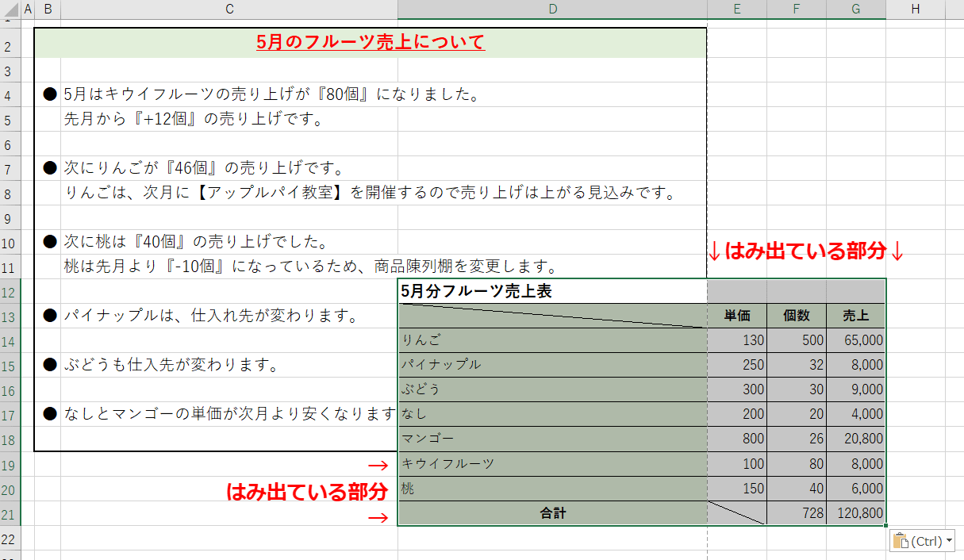Select column G header
Screen dimensions: 964x560
click(x=855, y=9)
